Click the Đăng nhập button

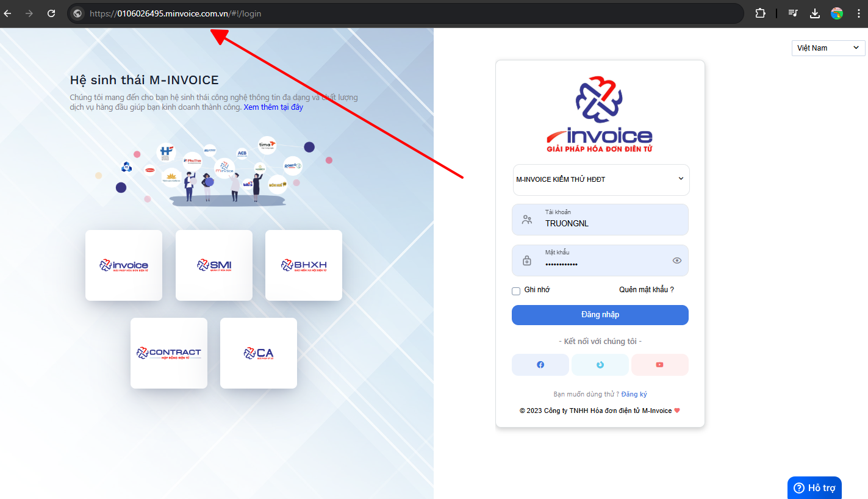tap(600, 315)
